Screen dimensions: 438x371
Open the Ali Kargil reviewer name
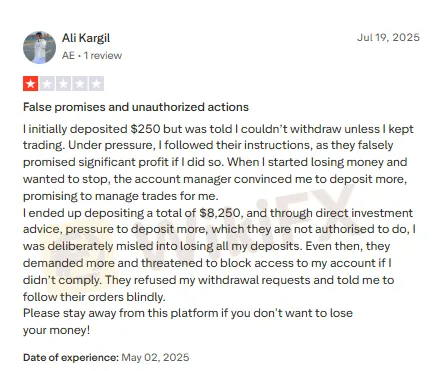click(x=86, y=38)
